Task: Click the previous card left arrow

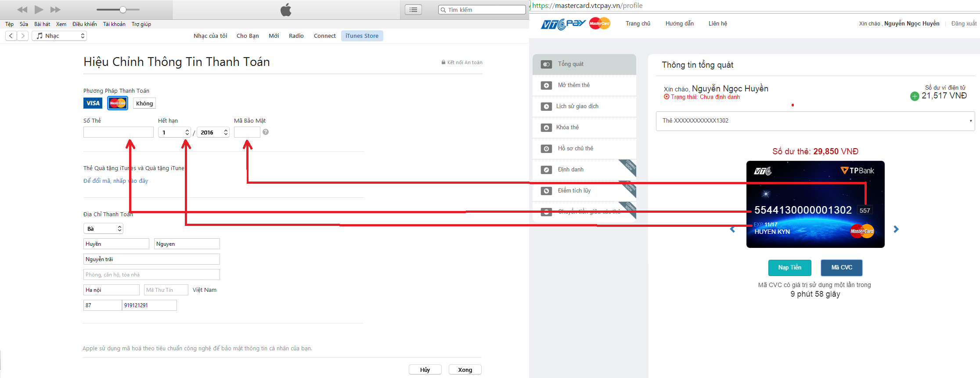Action: 732,229
